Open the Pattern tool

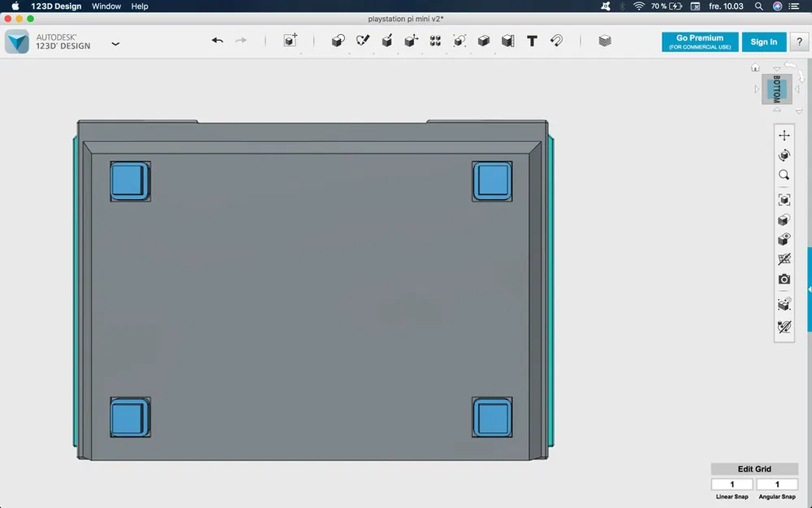(x=435, y=41)
